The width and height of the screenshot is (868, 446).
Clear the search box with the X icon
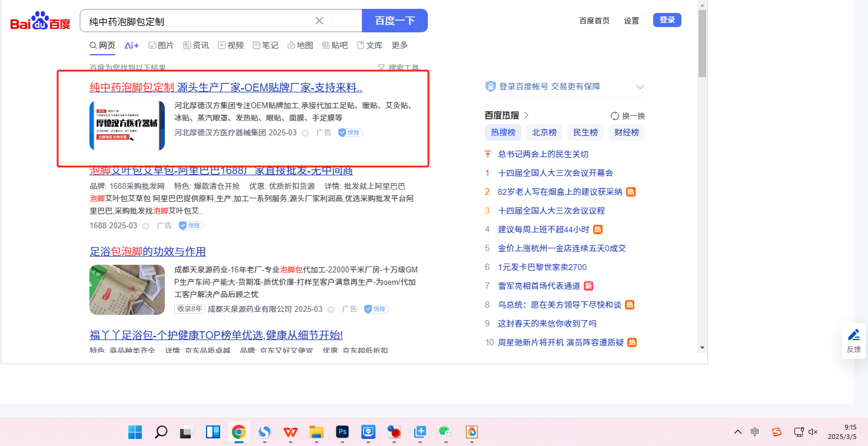[320, 21]
